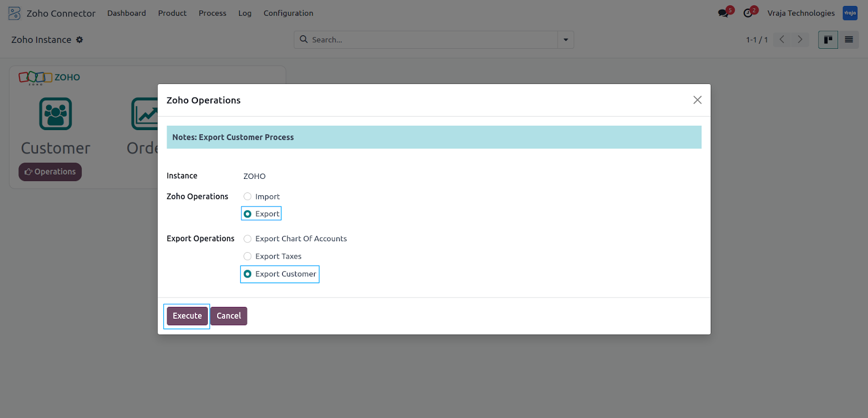The height and width of the screenshot is (418, 868).
Task: Open the Log menu
Action: [x=245, y=13]
